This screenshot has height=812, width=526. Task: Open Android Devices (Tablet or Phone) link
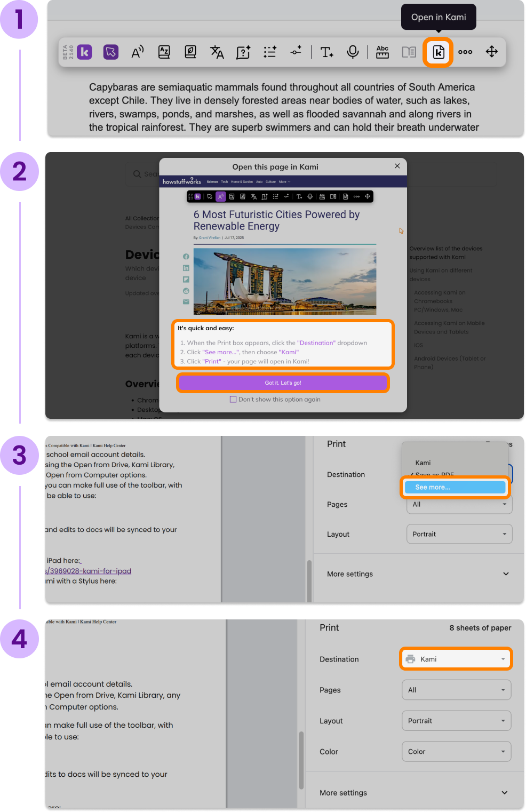[450, 363]
